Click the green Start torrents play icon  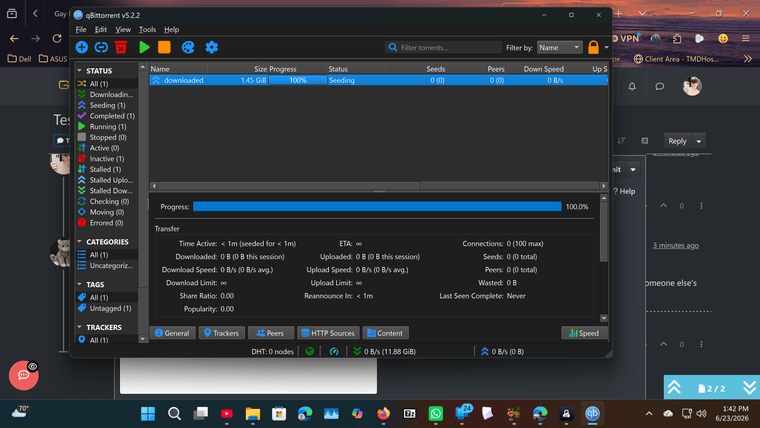pyautogui.click(x=144, y=47)
